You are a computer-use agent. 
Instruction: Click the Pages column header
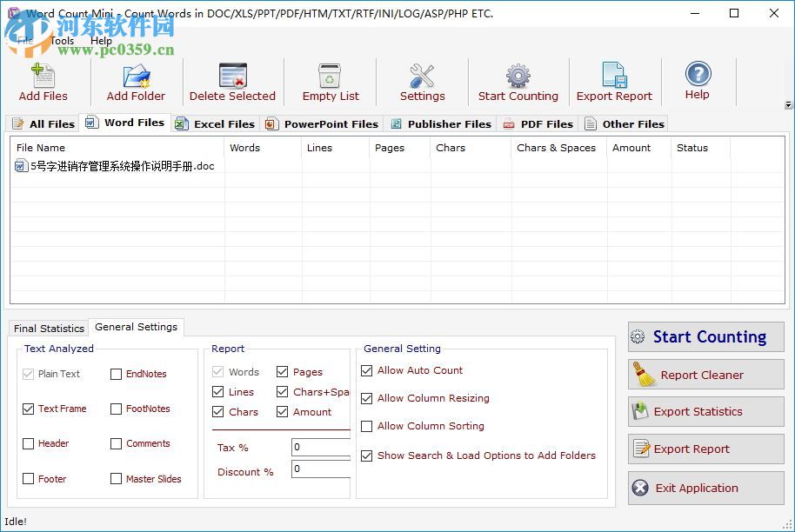pos(400,148)
